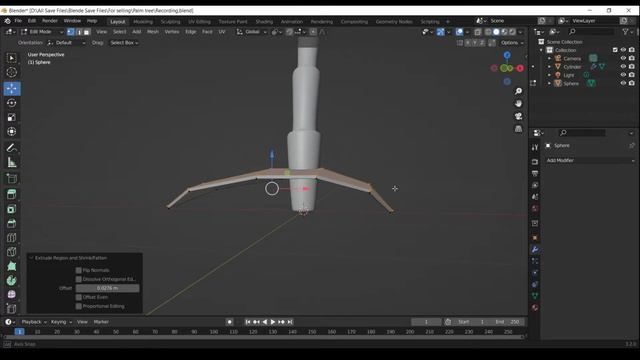Switch perspective/orthographic grid icon
The height and width of the screenshot is (360, 640).
tap(518, 129)
